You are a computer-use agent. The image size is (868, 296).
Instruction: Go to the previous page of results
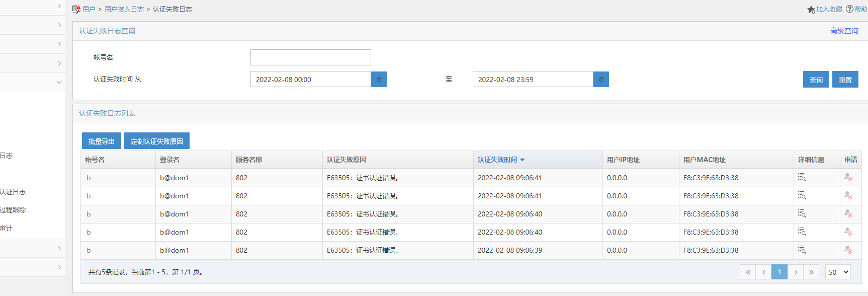[x=763, y=272]
